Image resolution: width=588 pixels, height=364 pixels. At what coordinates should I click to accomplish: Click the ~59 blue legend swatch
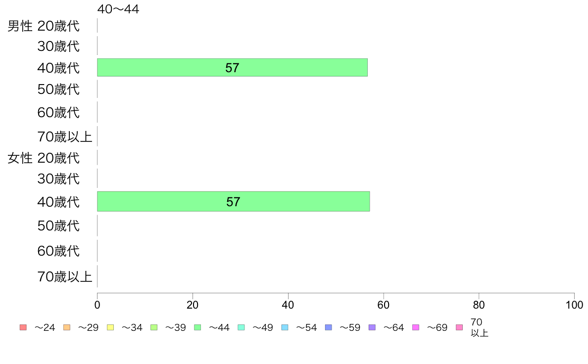329,327
